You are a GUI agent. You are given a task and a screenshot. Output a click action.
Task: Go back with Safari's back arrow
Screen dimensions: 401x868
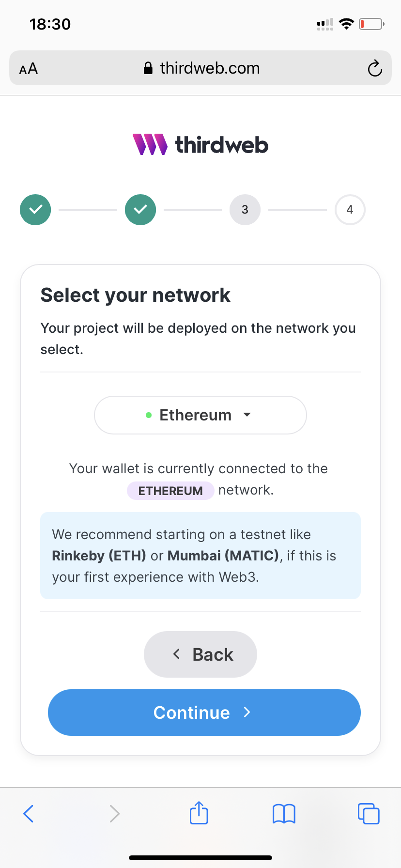[29, 814]
